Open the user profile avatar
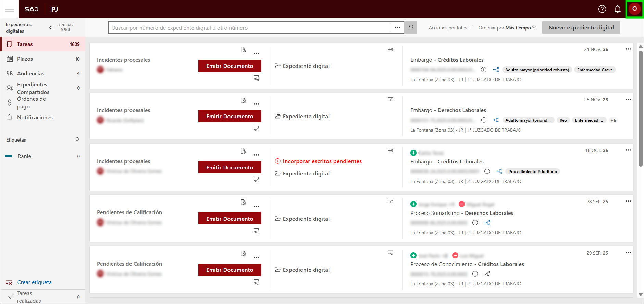The width and height of the screenshot is (644, 304). pos(634,9)
